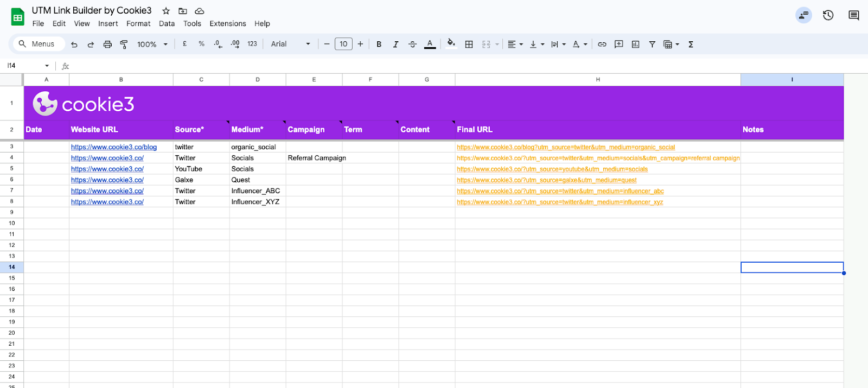Click the Merge cells icon
Screen dimensions: 868x388
486,44
